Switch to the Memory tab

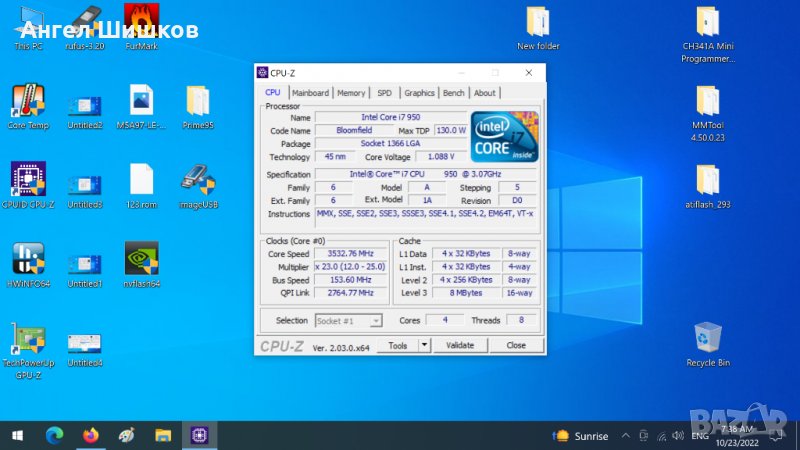coord(351,93)
